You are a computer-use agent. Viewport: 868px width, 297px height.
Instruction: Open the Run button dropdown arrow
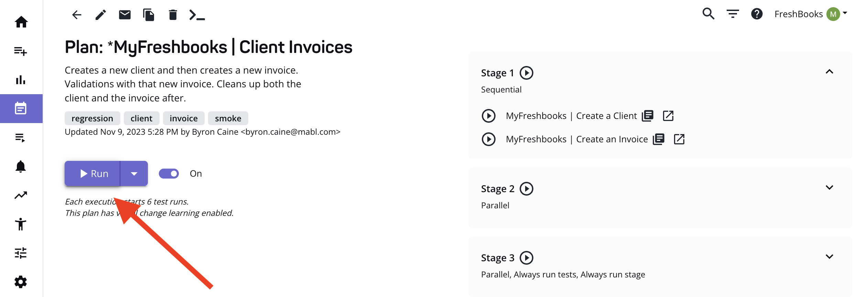click(x=134, y=174)
